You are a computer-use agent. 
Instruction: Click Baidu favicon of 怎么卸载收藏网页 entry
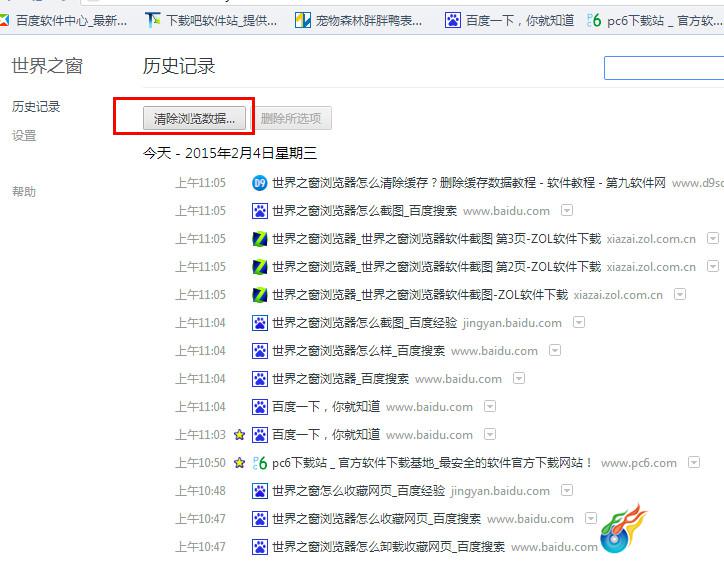click(x=259, y=547)
